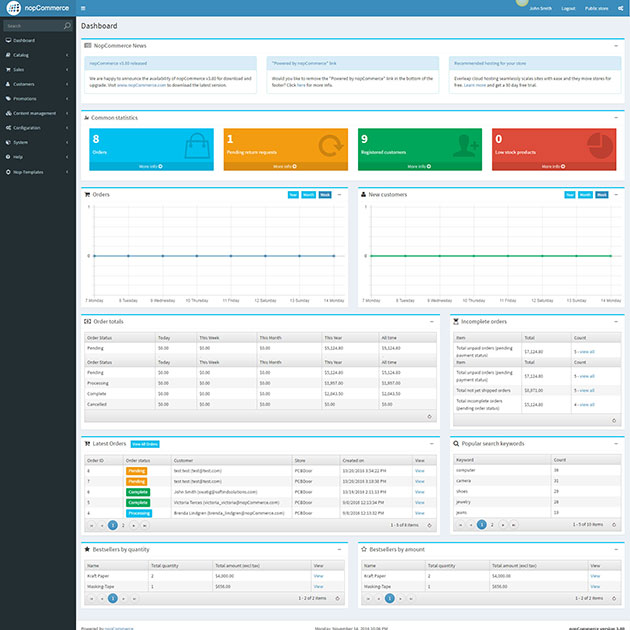Go to last page of search keywords

[x=513, y=524]
